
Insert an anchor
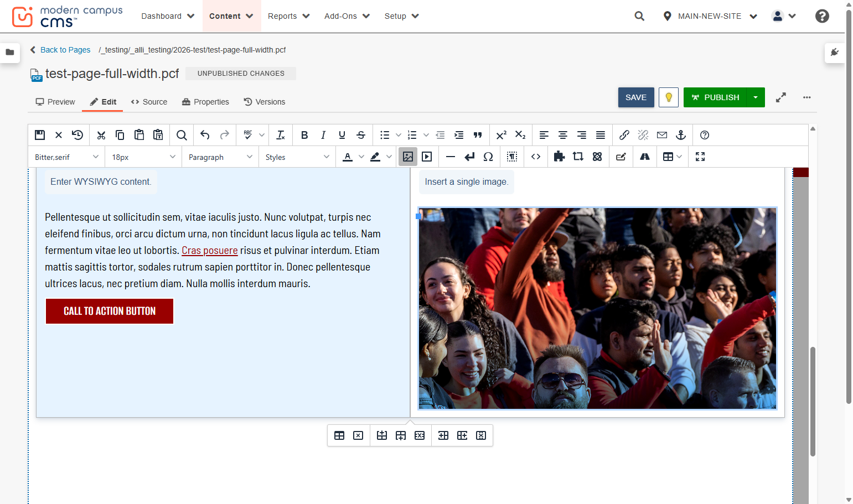pos(681,135)
